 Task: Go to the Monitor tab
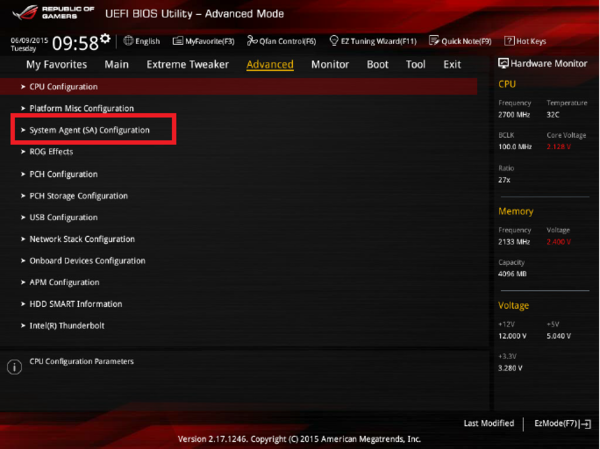pyautogui.click(x=330, y=64)
